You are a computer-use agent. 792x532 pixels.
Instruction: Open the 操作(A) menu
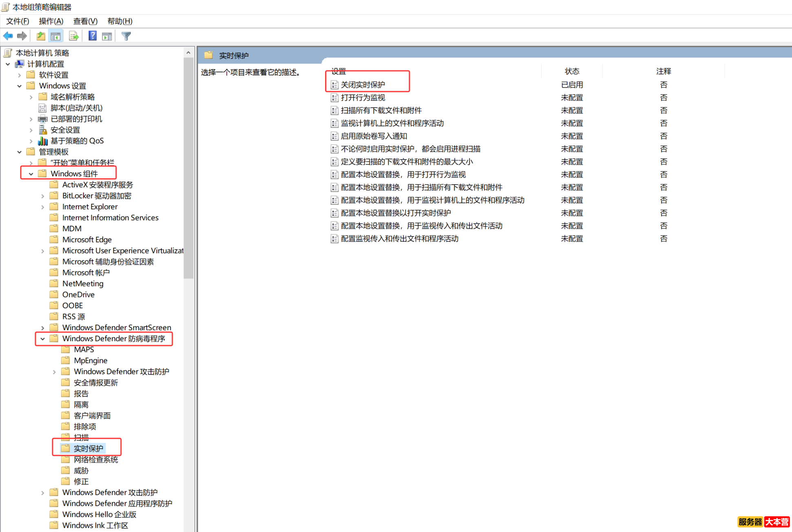coord(51,21)
